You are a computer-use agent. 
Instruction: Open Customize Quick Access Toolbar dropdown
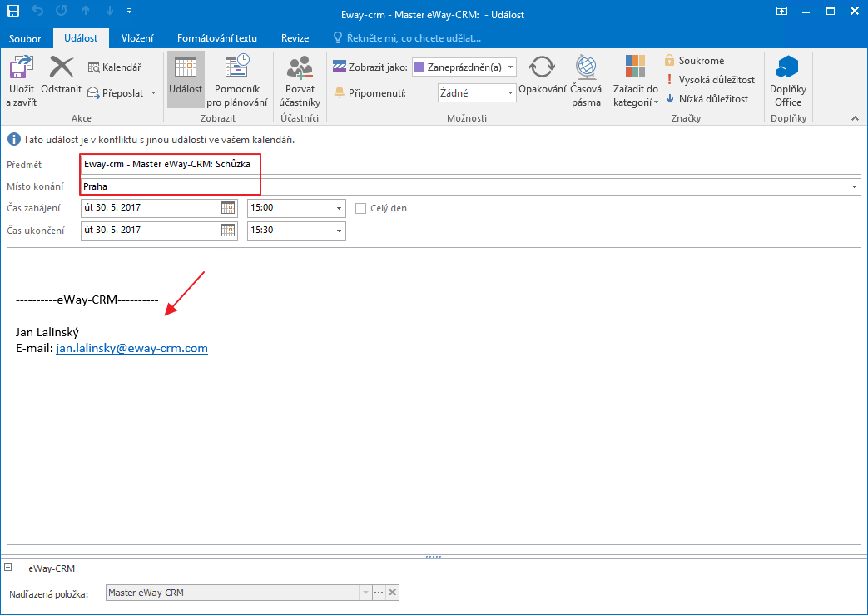click(x=129, y=11)
